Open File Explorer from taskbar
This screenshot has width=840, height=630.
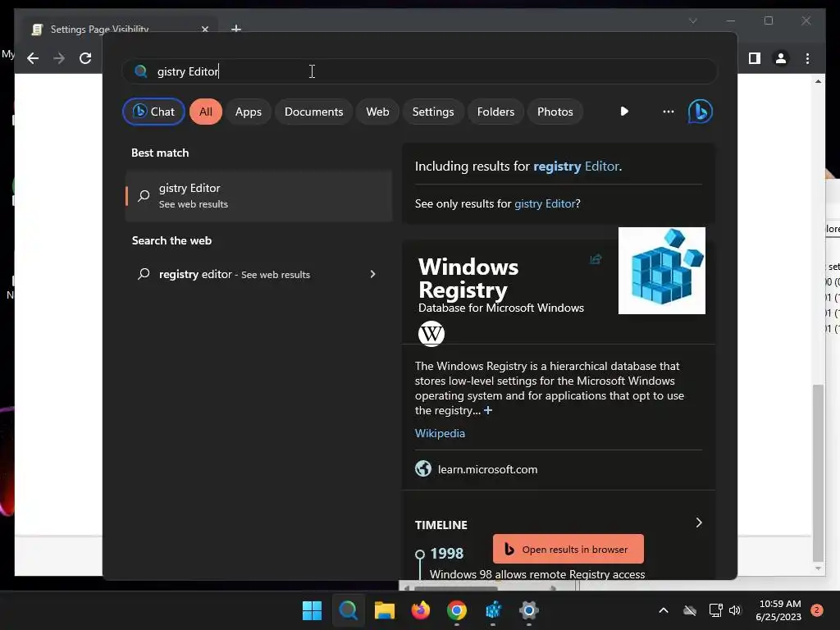pos(384,610)
